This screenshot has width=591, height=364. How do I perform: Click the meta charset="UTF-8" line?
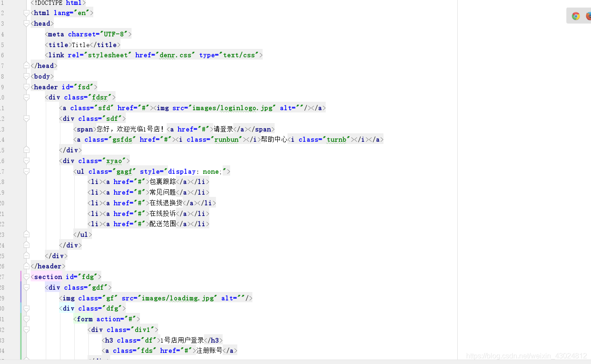pyautogui.click(x=88, y=34)
